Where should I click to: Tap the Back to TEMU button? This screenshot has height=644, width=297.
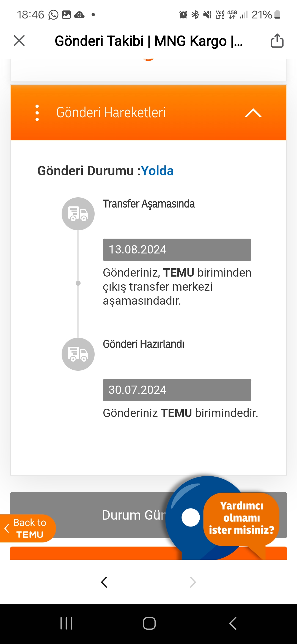click(28, 528)
